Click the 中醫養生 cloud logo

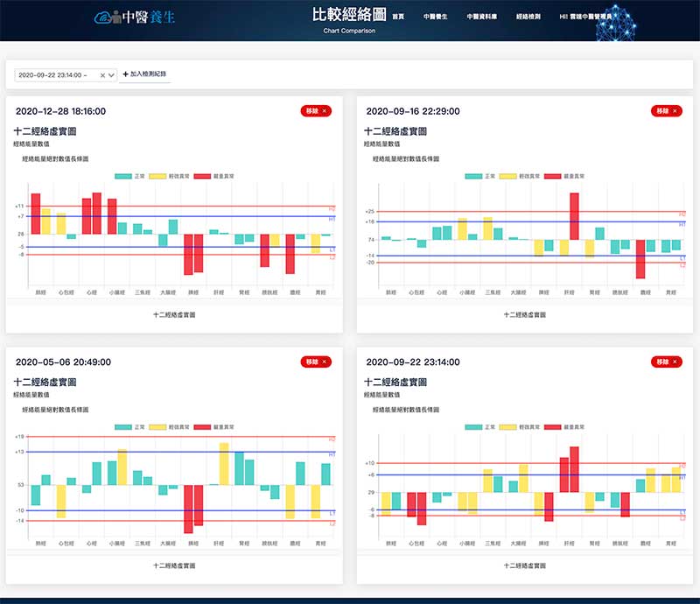point(135,17)
